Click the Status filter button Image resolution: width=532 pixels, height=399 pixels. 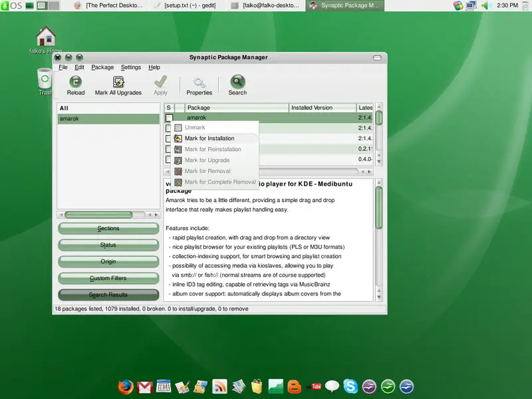coord(108,245)
